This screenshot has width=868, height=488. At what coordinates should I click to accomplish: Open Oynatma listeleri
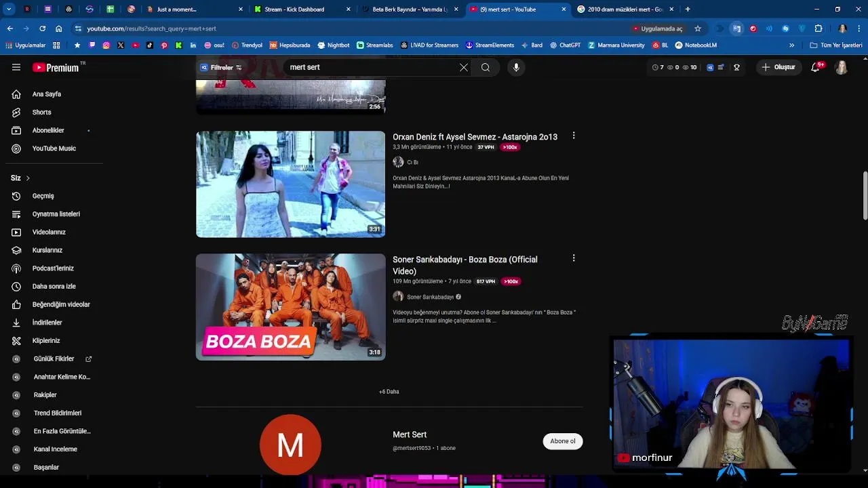click(56, 214)
